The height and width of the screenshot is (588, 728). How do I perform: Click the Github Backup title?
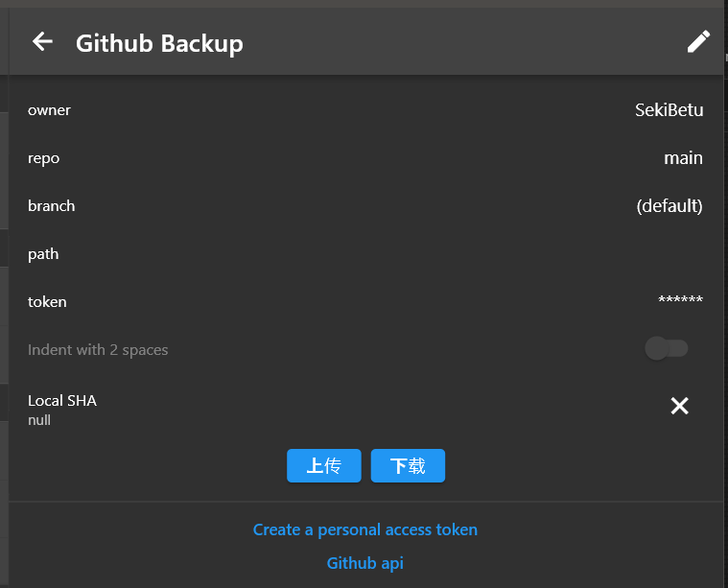click(x=159, y=44)
